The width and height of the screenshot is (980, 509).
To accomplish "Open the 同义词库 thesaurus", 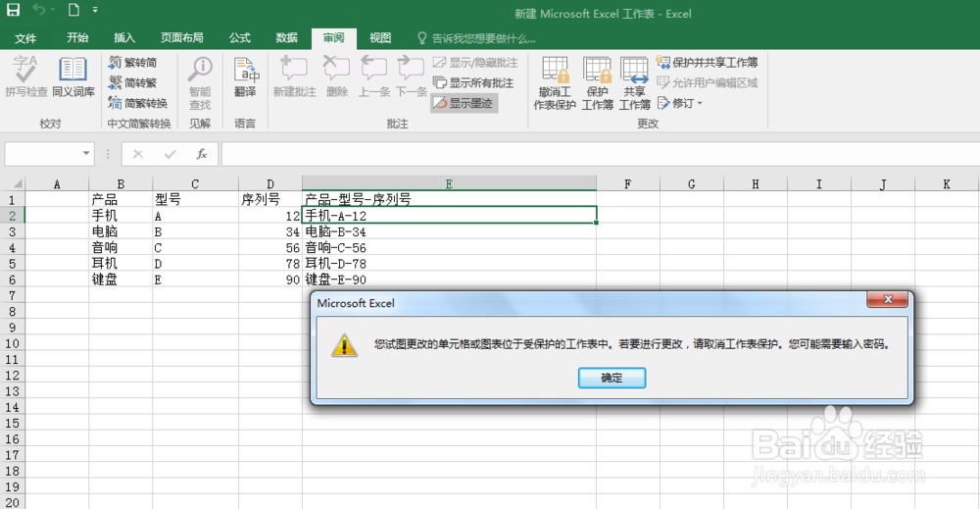I will click(73, 76).
